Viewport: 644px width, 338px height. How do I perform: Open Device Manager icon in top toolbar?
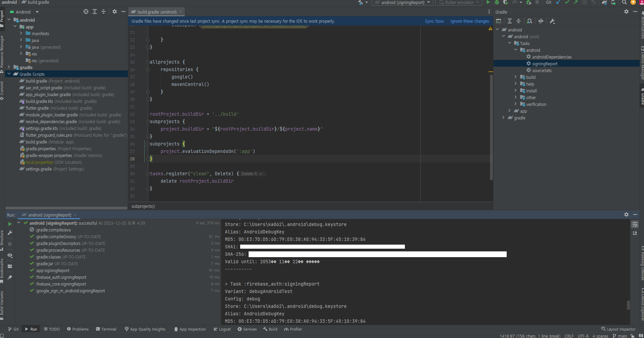tap(614, 2)
